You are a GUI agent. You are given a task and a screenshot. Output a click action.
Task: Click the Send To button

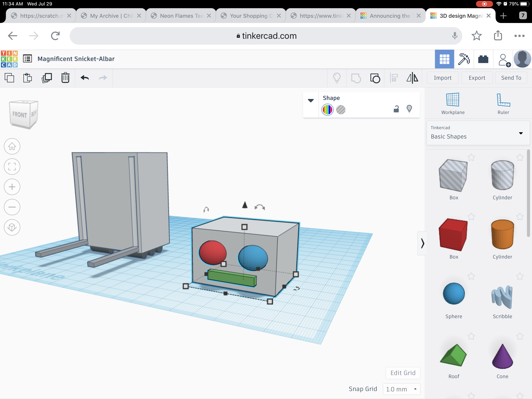(511, 78)
